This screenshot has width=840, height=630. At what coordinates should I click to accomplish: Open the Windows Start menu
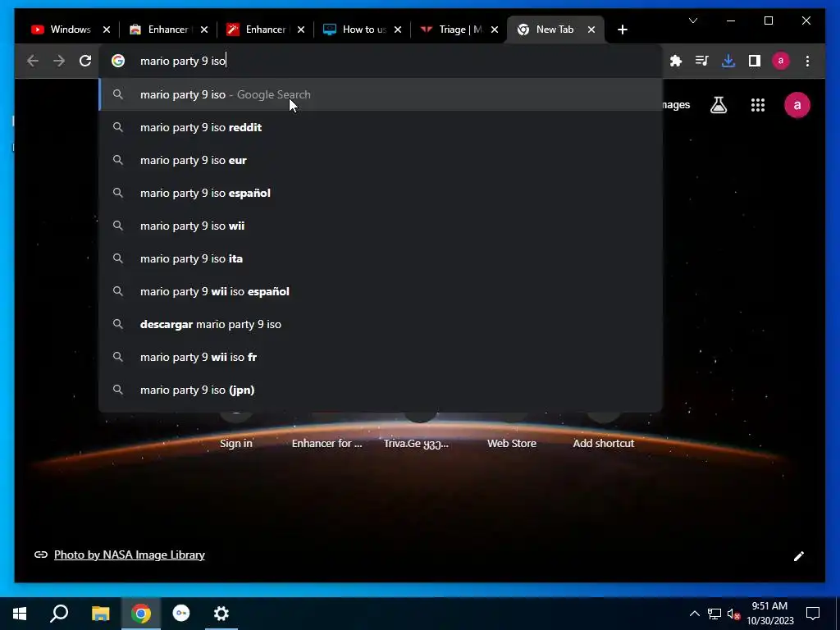[x=20, y=614]
